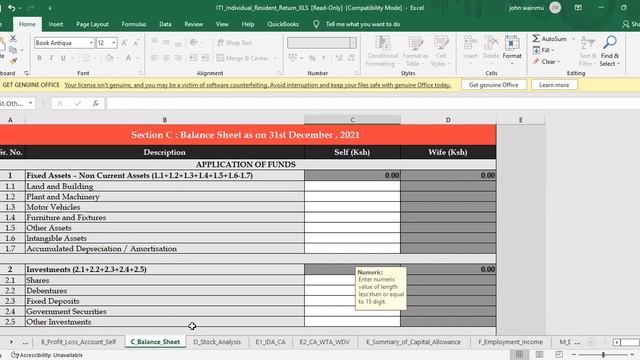The image size is (640, 360).
Task: Click Decrease Font Size icon
Action: (x=136, y=42)
